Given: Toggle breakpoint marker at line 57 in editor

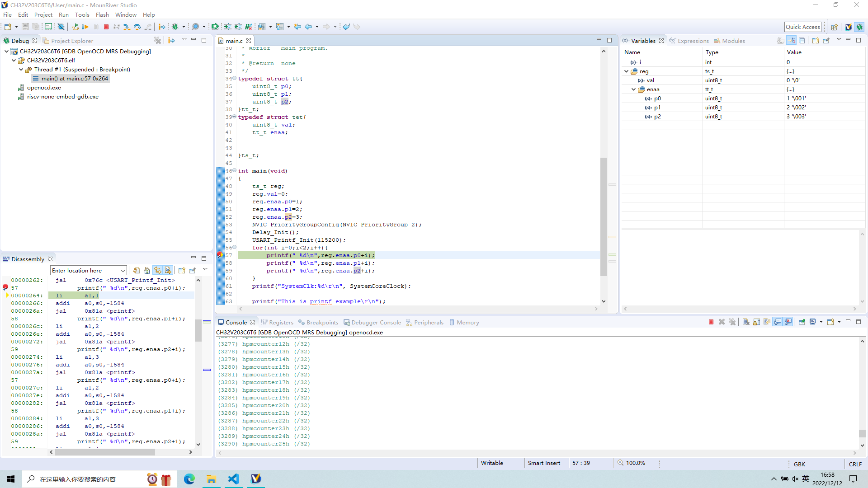Looking at the screenshot, I should coord(219,255).
